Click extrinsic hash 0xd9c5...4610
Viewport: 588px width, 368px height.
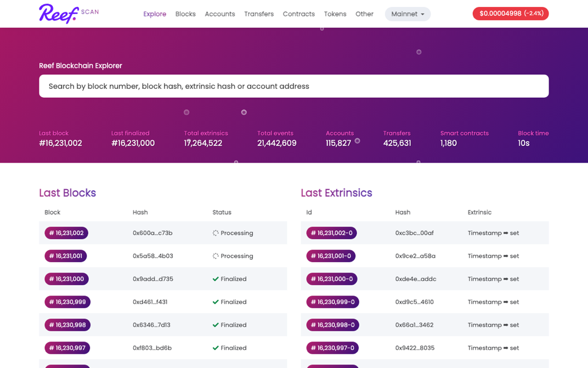coord(415,302)
